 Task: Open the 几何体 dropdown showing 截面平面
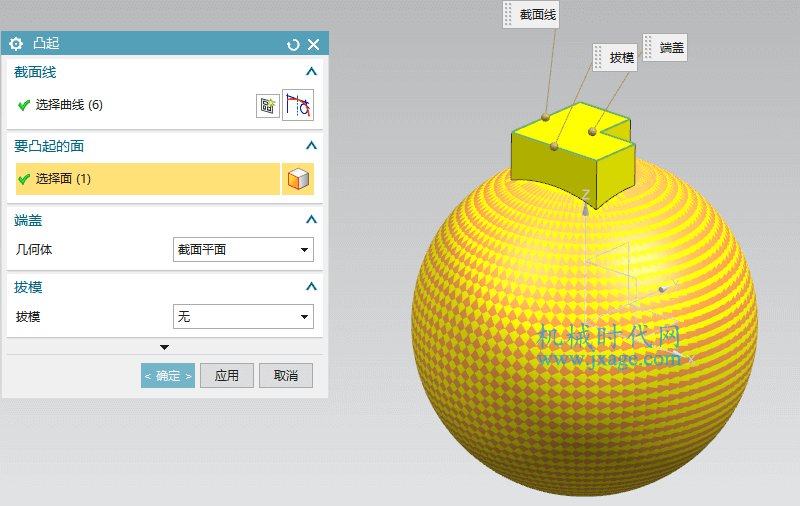click(x=243, y=249)
